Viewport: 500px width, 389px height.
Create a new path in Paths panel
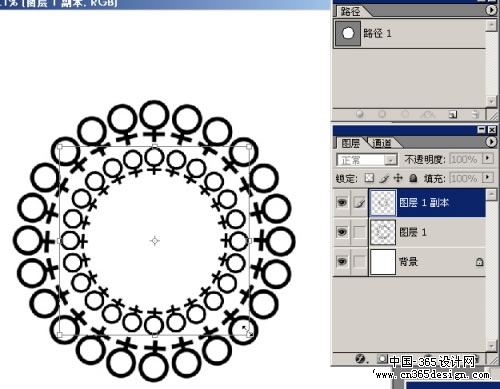tap(452, 115)
